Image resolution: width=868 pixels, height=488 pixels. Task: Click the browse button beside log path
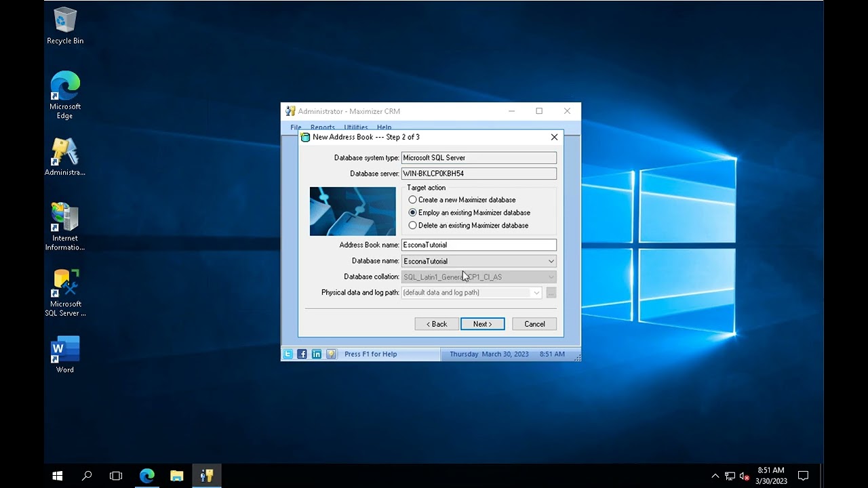[x=551, y=293]
